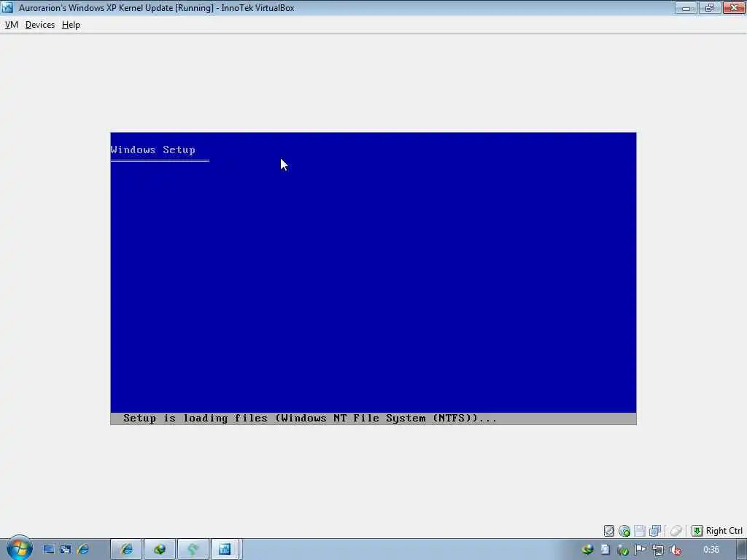The width and height of the screenshot is (747, 560).
Task: Click the system clock showing 0:36
Action: pyautogui.click(x=711, y=550)
